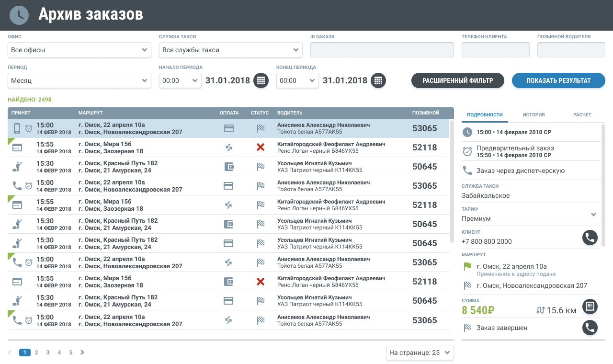
Task: Expand the 'Премиум' tariff chevron
Action: click(x=594, y=215)
